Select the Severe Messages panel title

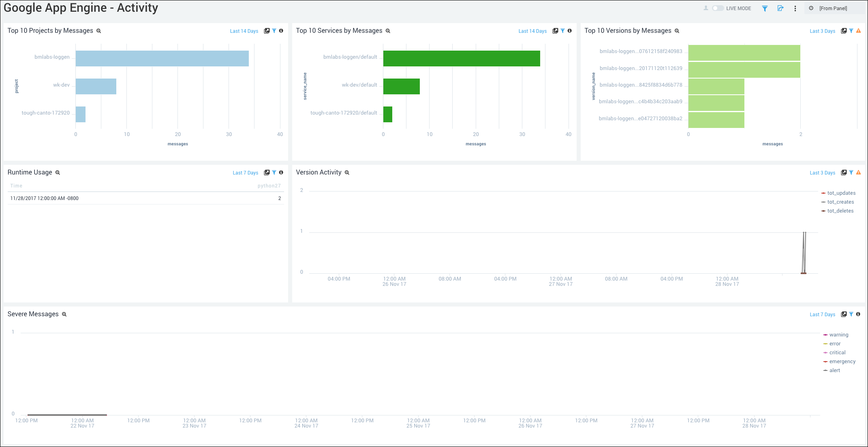click(34, 314)
